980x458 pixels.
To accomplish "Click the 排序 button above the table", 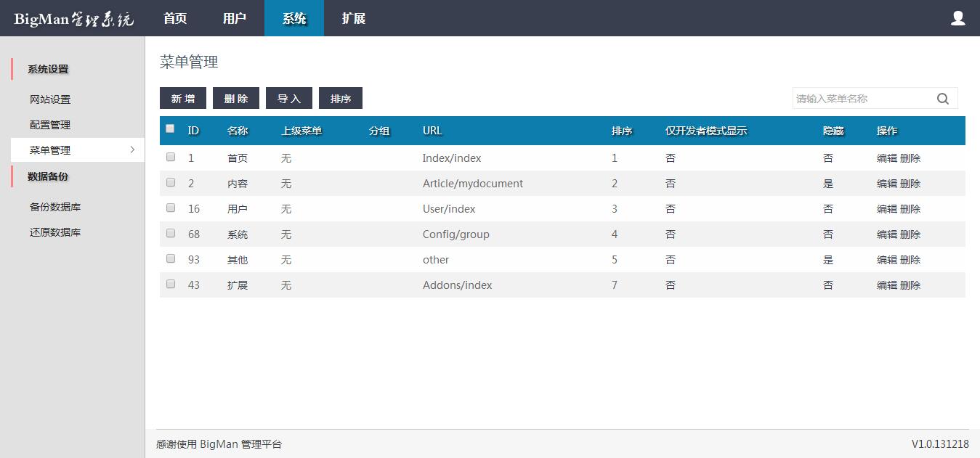I will (341, 99).
